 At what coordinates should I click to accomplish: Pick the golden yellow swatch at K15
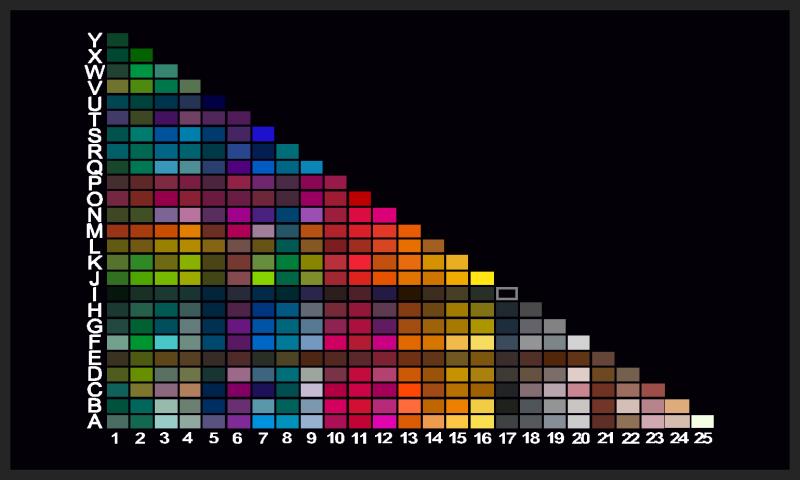(457, 262)
